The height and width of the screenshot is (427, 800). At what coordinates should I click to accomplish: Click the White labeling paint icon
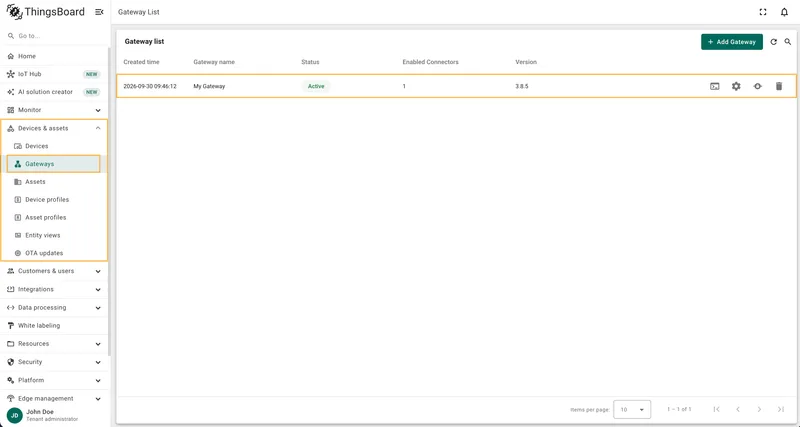(x=11, y=325)
